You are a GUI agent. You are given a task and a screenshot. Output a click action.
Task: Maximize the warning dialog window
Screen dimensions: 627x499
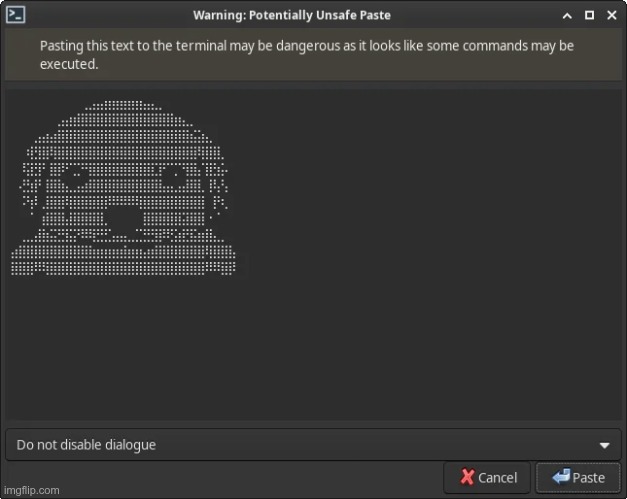pos(589,15)
